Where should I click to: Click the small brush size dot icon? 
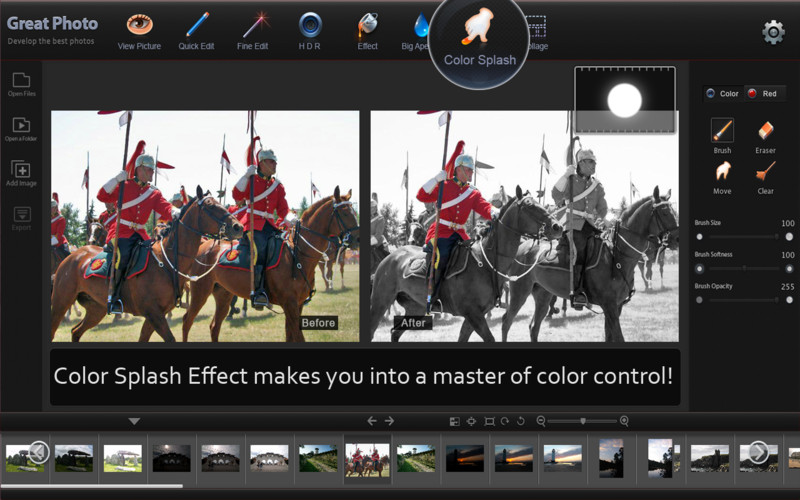pyautogui.click(x=699, y=237)
